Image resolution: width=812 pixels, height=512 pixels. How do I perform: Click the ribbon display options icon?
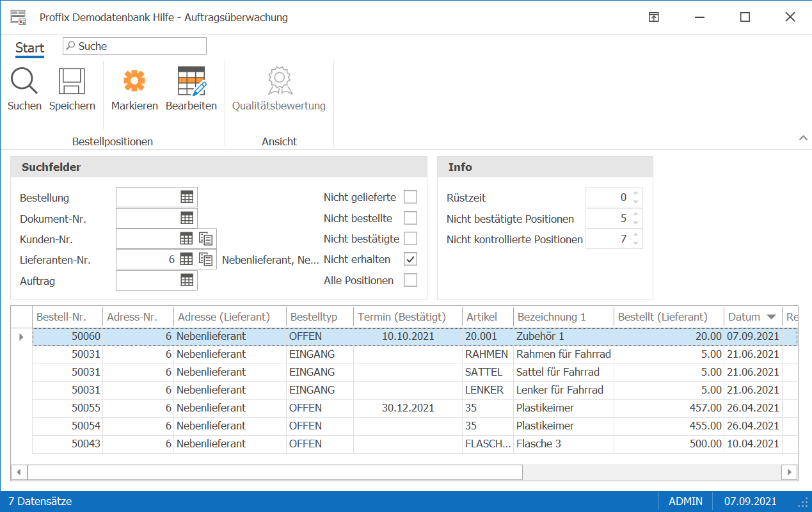pyautogui.click(x=653, y=17)
